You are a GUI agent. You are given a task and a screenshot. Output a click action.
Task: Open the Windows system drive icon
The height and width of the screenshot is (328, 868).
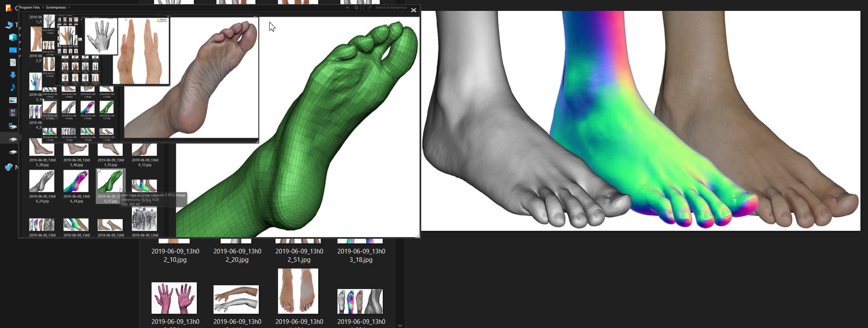coord(13,126)
